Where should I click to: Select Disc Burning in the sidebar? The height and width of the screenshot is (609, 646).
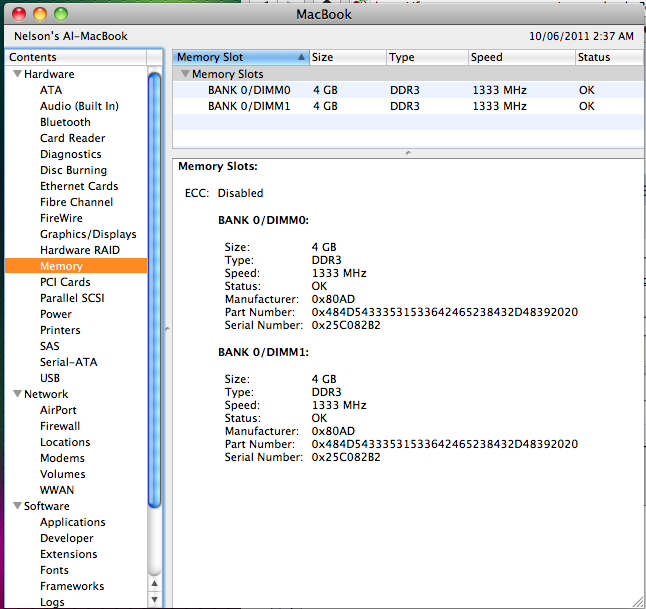coord(73,170)
